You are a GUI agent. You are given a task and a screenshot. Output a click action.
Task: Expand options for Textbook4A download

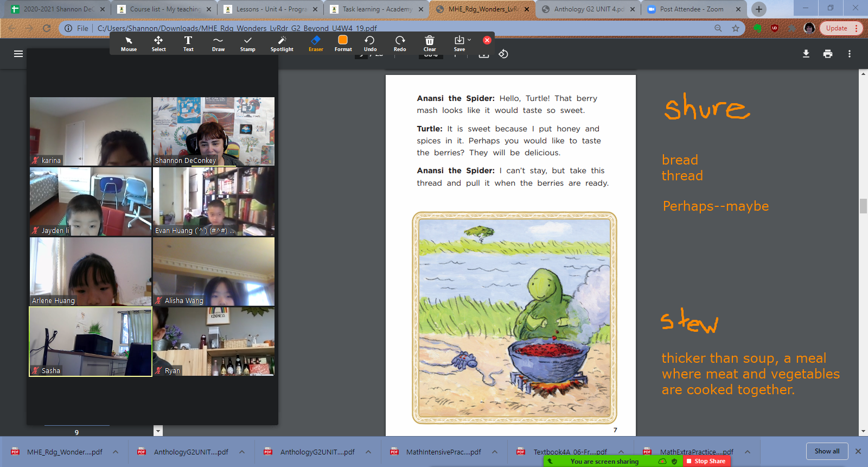pos(621,452)
